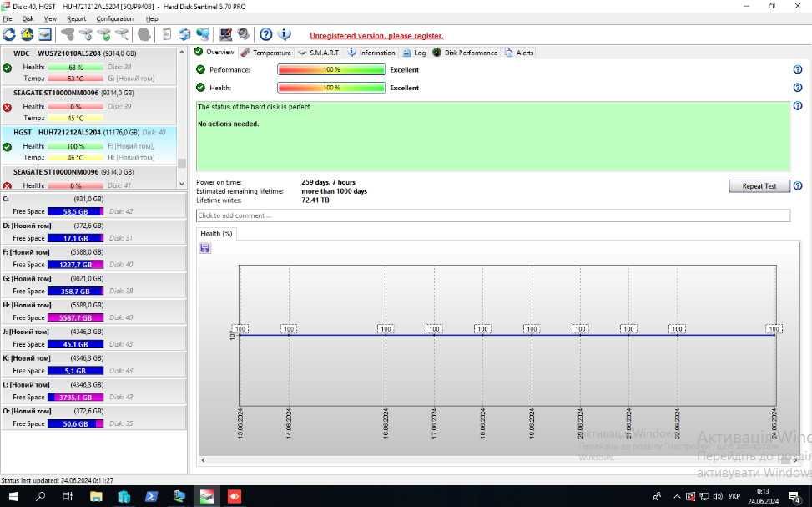Click the help icon next to Repeat Test
The image size is (812, 507).
pyautogui.click(x=798, y=185)
